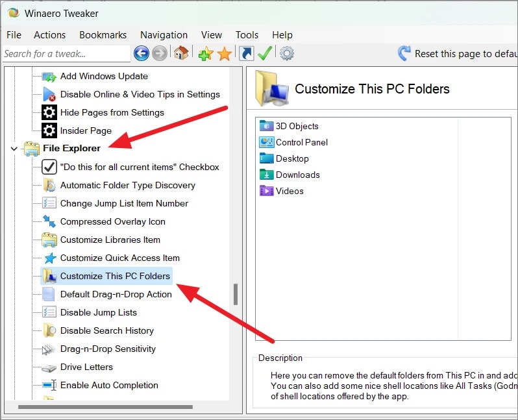Add bookmark with the star-plus icon
Viewport: 518px width, 420px height.
(x=206, y=53)
